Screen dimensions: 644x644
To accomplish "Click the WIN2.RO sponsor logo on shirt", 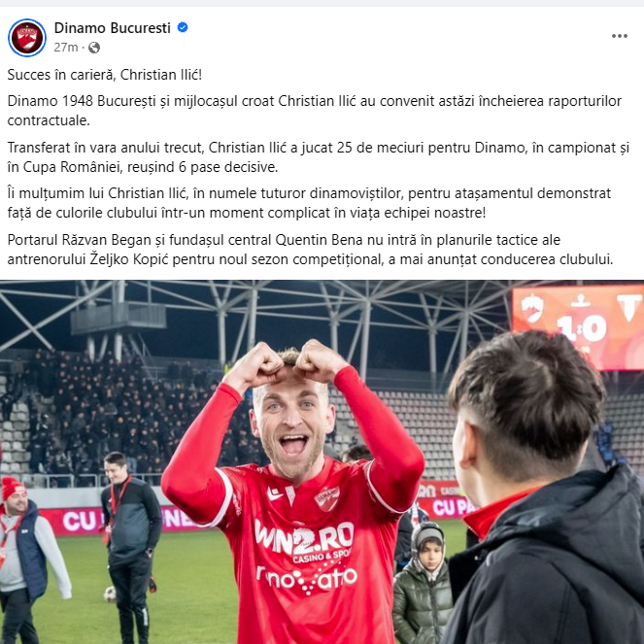I will pos(304,538).
